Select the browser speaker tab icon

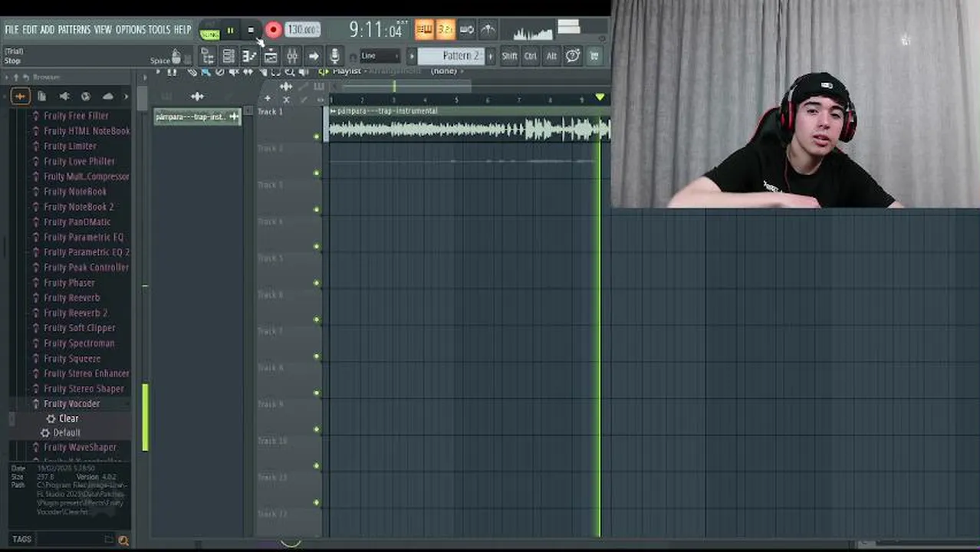[x=64, y=96]
